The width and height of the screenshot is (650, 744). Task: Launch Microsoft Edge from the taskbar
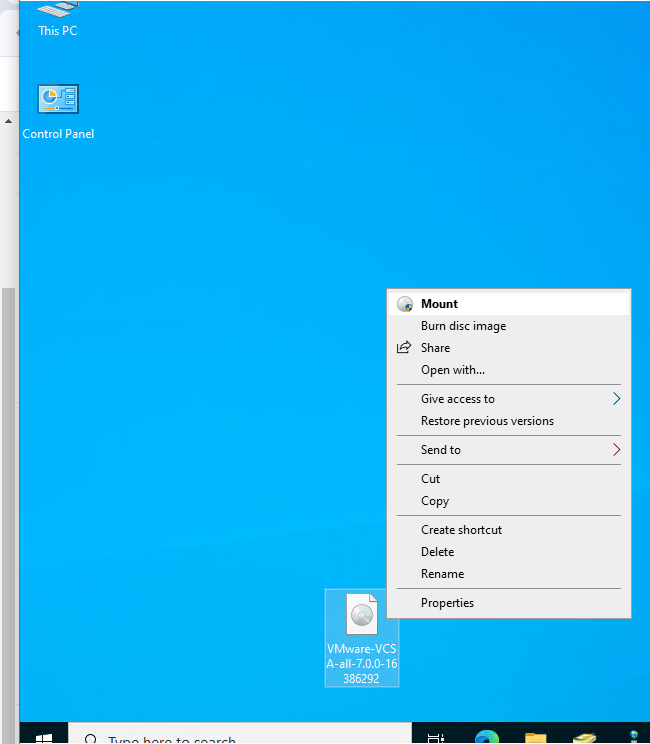487,738
